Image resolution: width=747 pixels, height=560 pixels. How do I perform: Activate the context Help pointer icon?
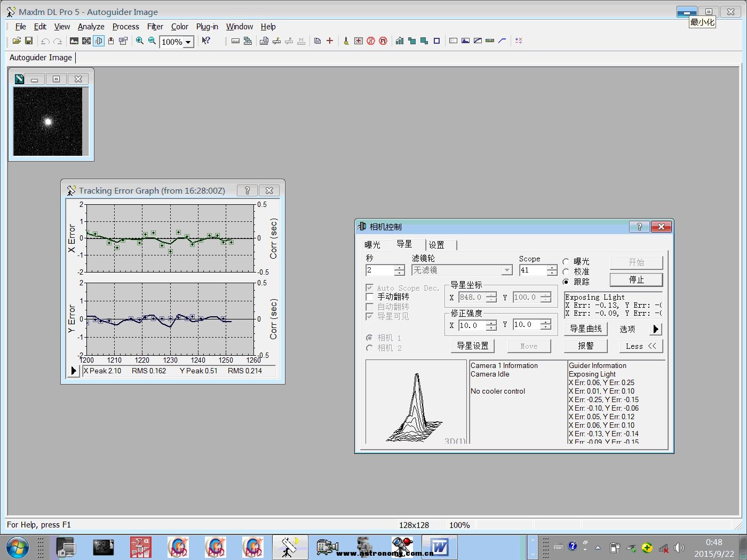[x=206, y=41]
